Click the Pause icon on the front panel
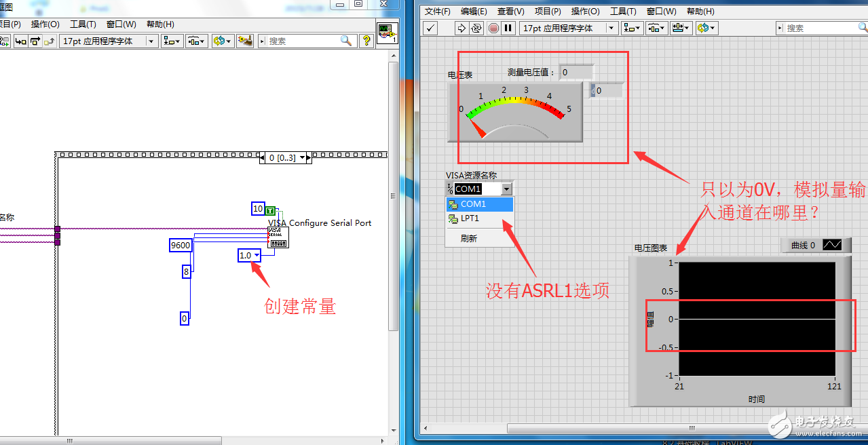The image size is (868, 445). (508, 28)
